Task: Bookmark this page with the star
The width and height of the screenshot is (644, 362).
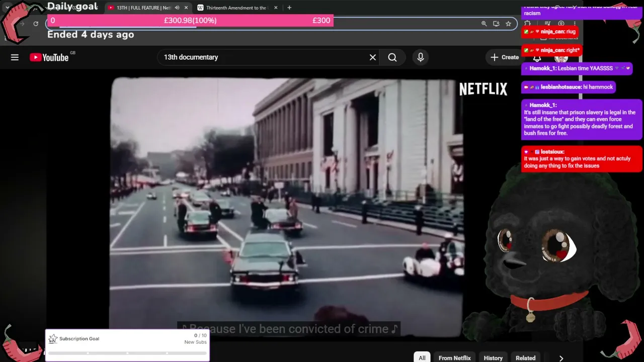Action: (508, 24)
